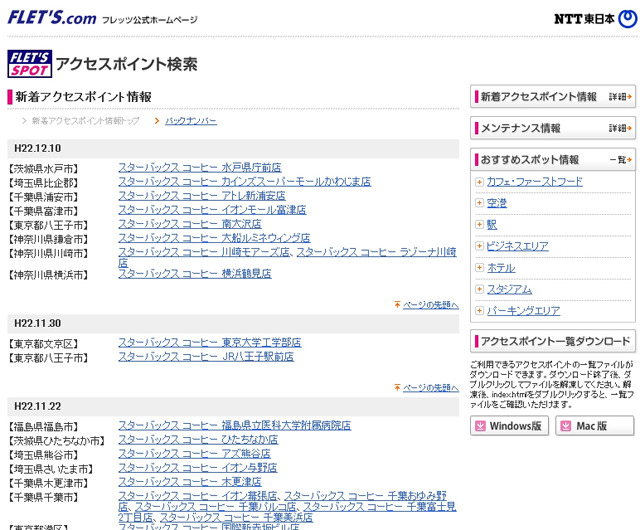The height and width of the screenshot is (530, 640).
Task: Open 駅 category link
Action: pyautogui.click(x=492, y=225)
